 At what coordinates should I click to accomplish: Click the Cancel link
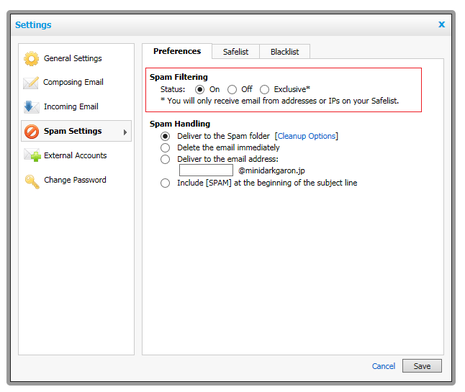(x=383, y=366)
